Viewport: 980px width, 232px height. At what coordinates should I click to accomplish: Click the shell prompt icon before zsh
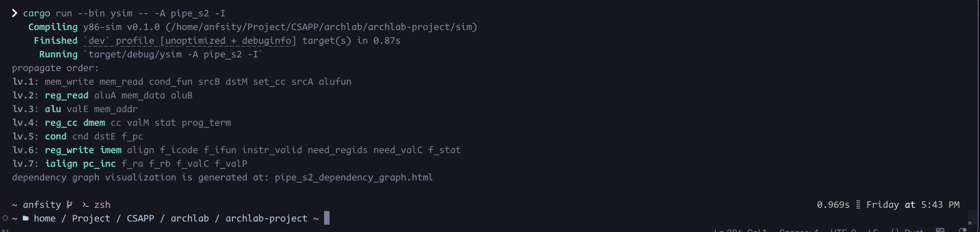click(x=85, y=205)
